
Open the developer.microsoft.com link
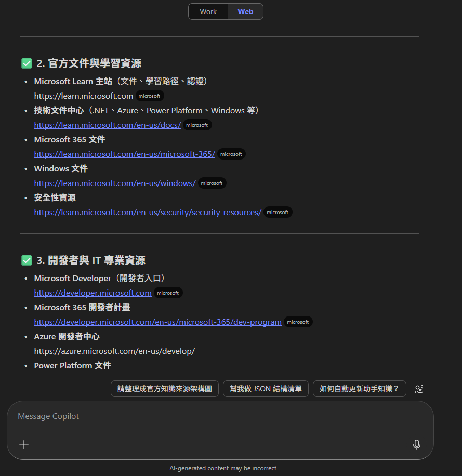(93, 293)
